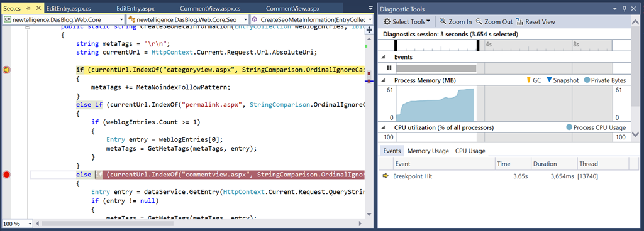Open the CommentView.aspx tab
Screen dimensions: 644x231
click(292, 8)
